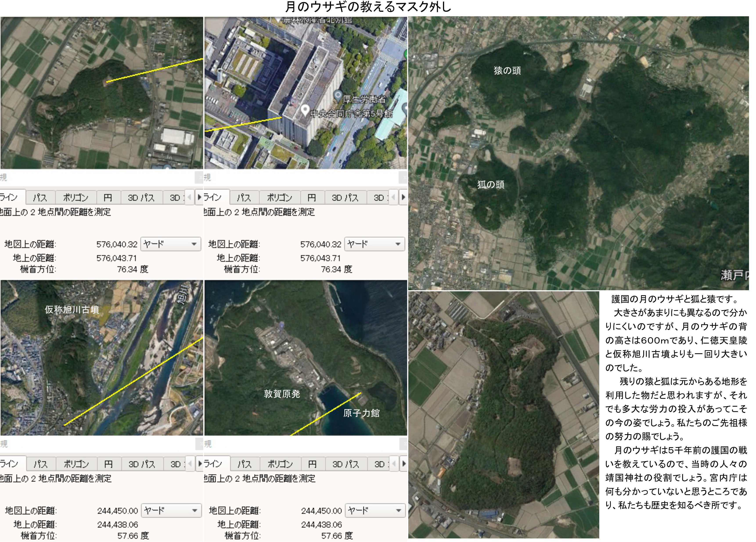Viewport: 756px width, 542px height.
Task: Open ヤード unit dropdown under 敦賀原発 map
Action: tap(375, 510)
